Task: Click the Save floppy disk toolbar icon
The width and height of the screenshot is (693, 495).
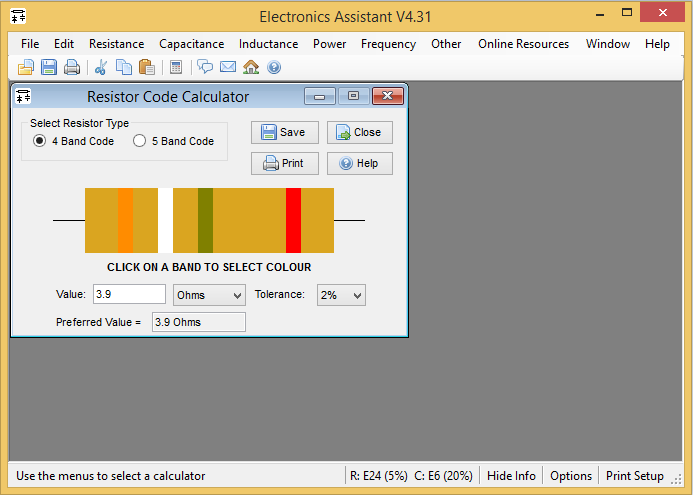Action: (x=49, y=67)
